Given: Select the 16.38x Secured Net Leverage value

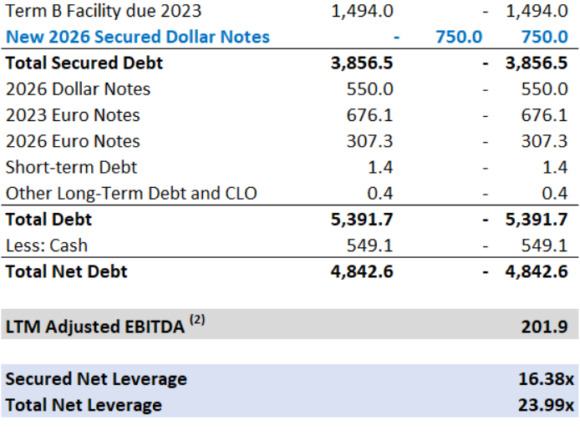Looking at the screenshot, I should click(546, 379).
